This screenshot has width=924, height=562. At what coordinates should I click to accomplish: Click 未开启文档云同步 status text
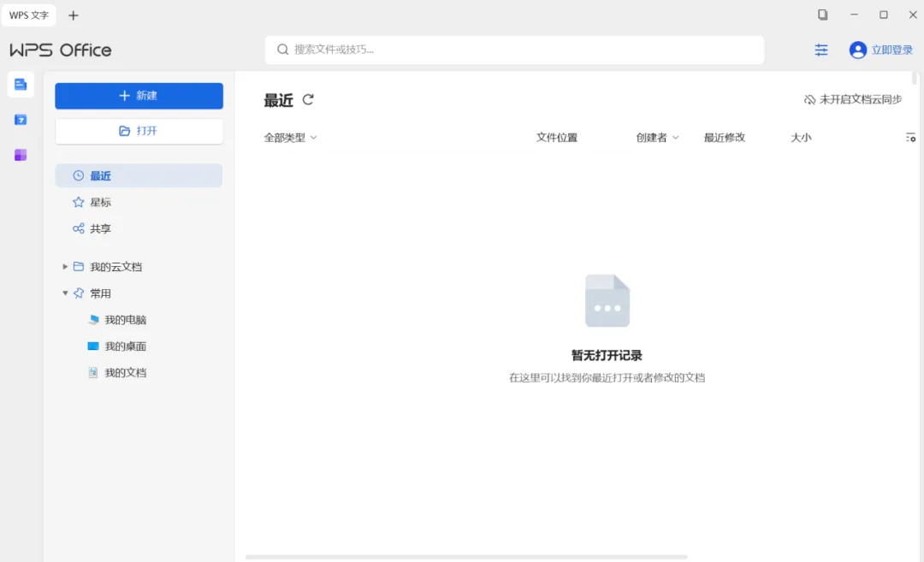coord(861,99)
